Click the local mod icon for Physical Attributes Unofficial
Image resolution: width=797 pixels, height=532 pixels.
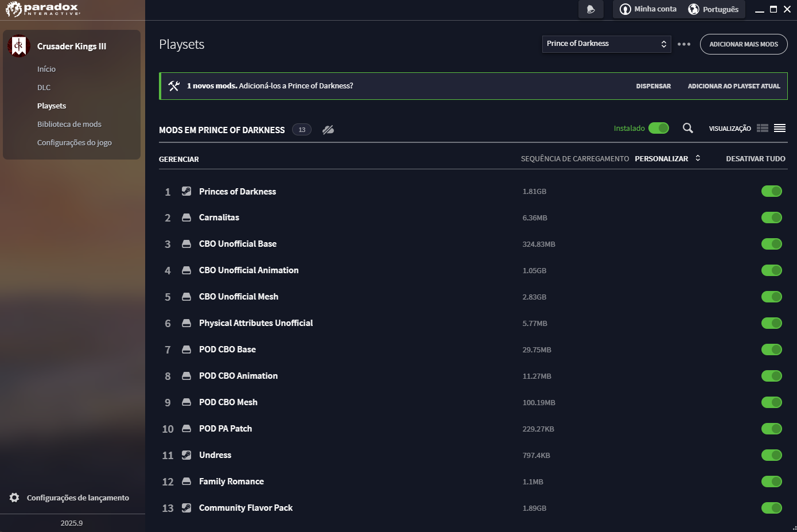tap(186, 323)
